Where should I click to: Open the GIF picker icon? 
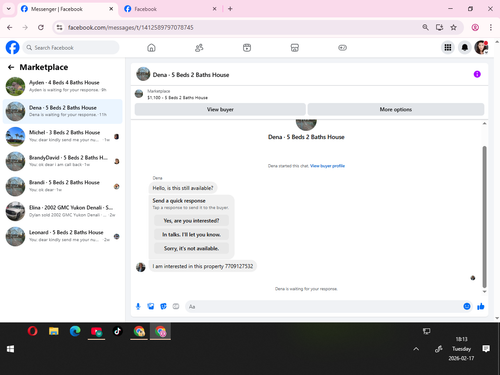[x=176, y=307]
